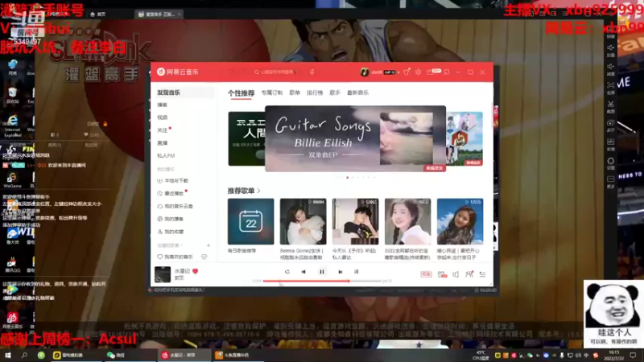Screen dimensions: 644x362
Task: Select the active red carousel dot
Action: coord(348,178)
